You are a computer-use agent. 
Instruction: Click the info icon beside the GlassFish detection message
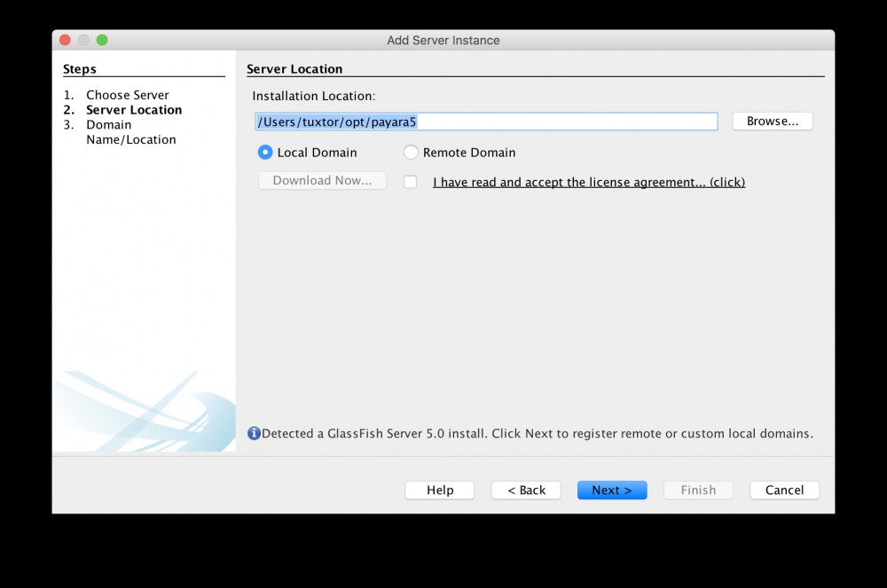(x=254, y=433)
